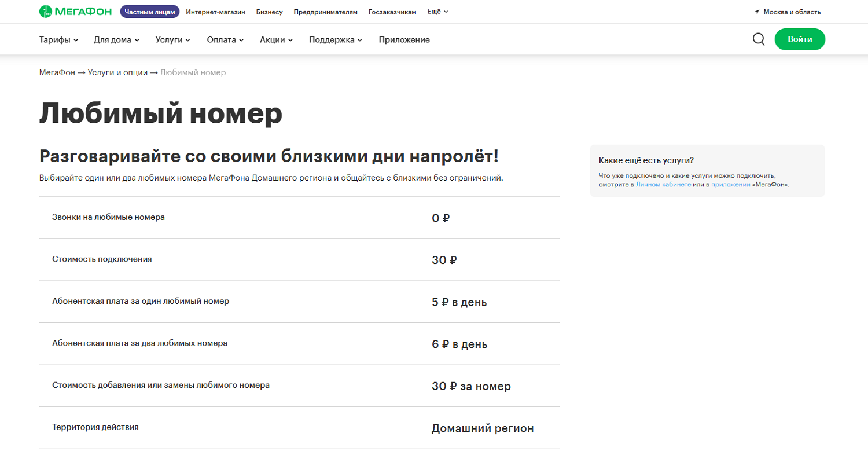Screen dimensions: 868x455
Task: Click the MegaFon logo
Action: pyautogui.click(x=76, y=12)
